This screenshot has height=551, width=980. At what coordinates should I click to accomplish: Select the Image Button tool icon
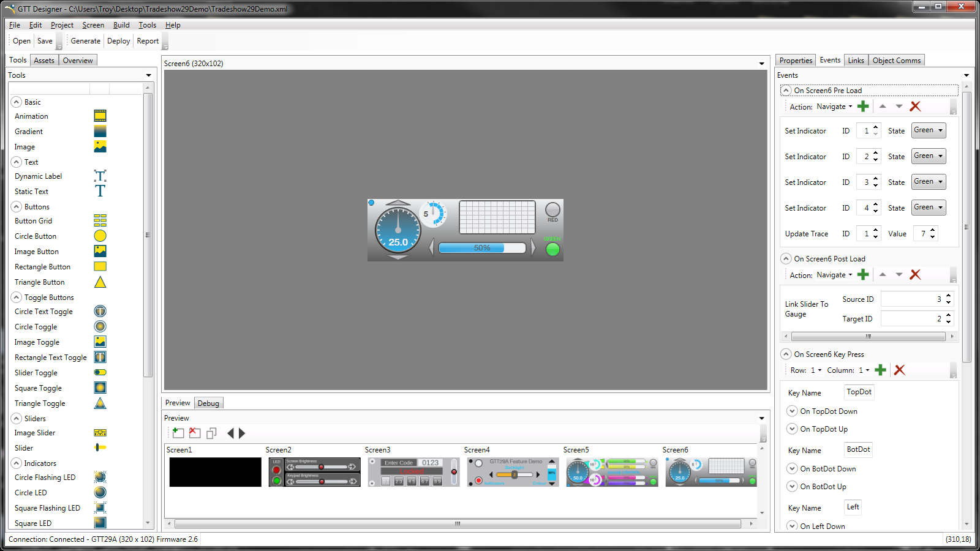pos(100,251)
